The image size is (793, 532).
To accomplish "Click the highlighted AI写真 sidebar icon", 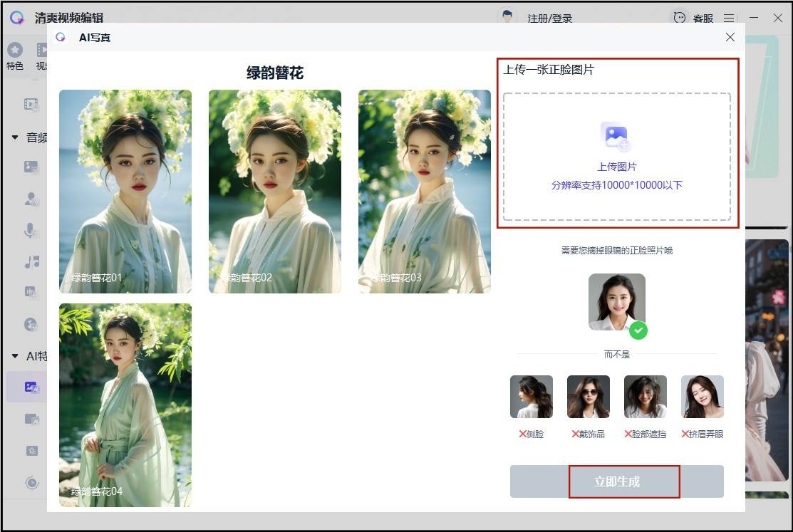I will point(31,387).
